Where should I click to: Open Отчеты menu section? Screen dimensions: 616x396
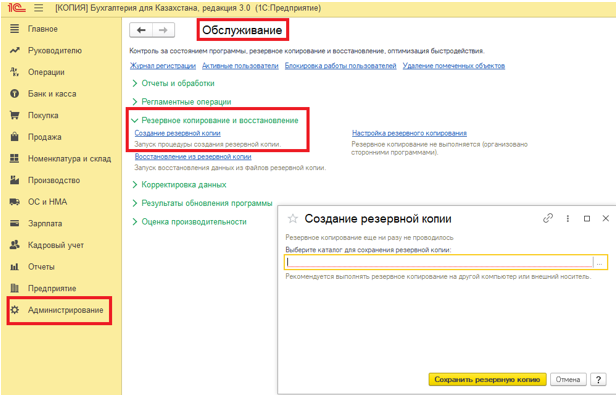click(41, 267)
